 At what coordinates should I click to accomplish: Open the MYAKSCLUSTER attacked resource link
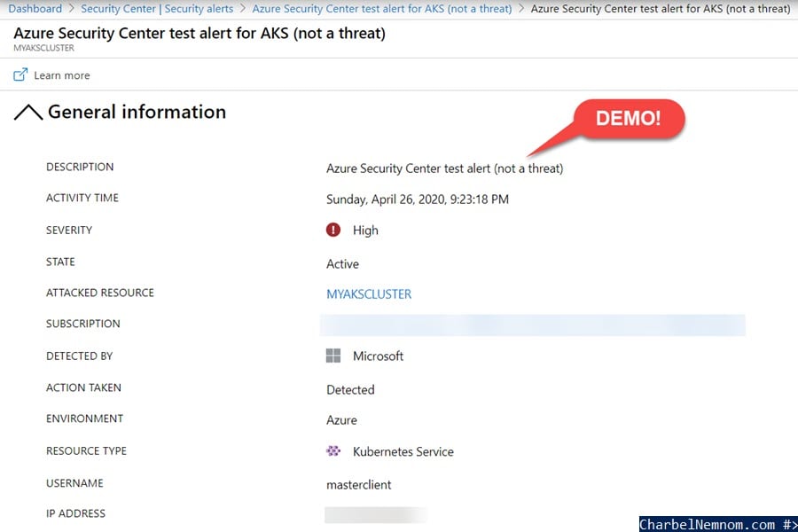pos(369,294)
